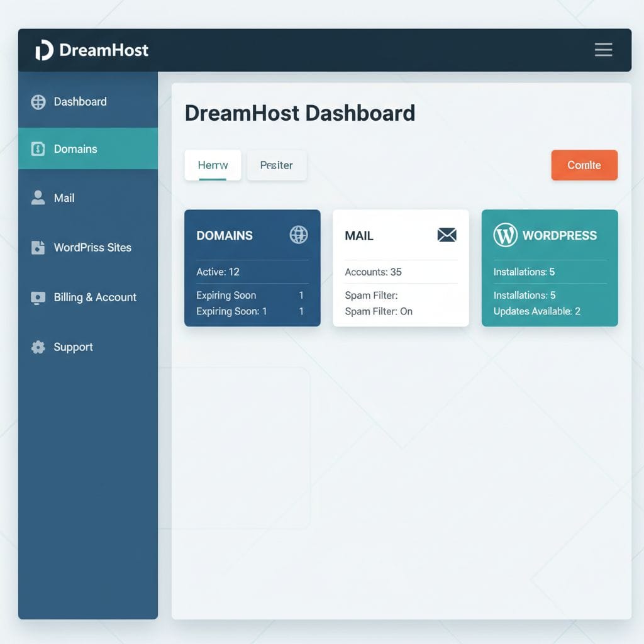The width and height of the screenshot is (644, 644).
Task: Click the DreamHost logo icon
Action: [x=45, y=50]
